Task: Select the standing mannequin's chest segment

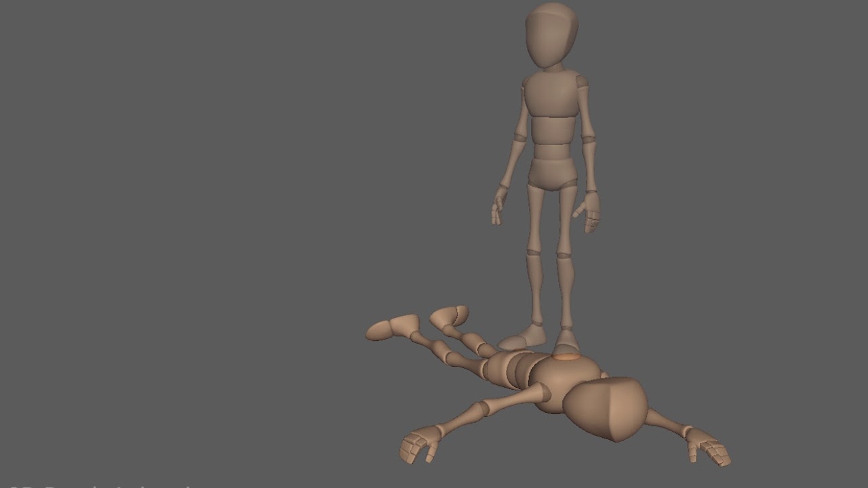Action: (552, 94)
